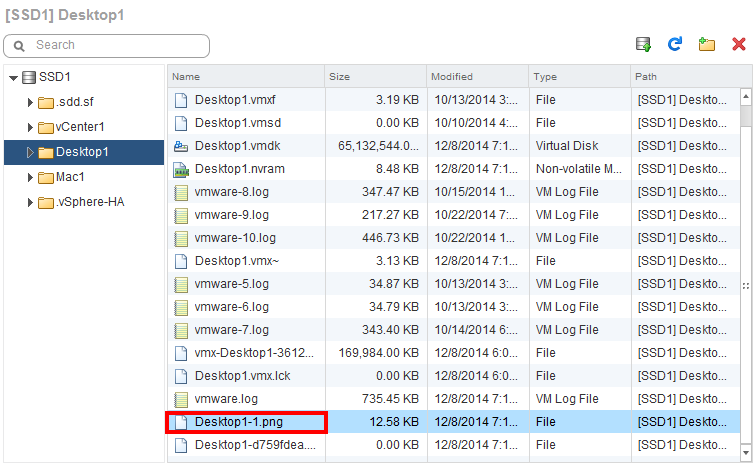Click the vmware-6.log file icon
This screenshot has height=467, width=756.
tap(181, 307)
